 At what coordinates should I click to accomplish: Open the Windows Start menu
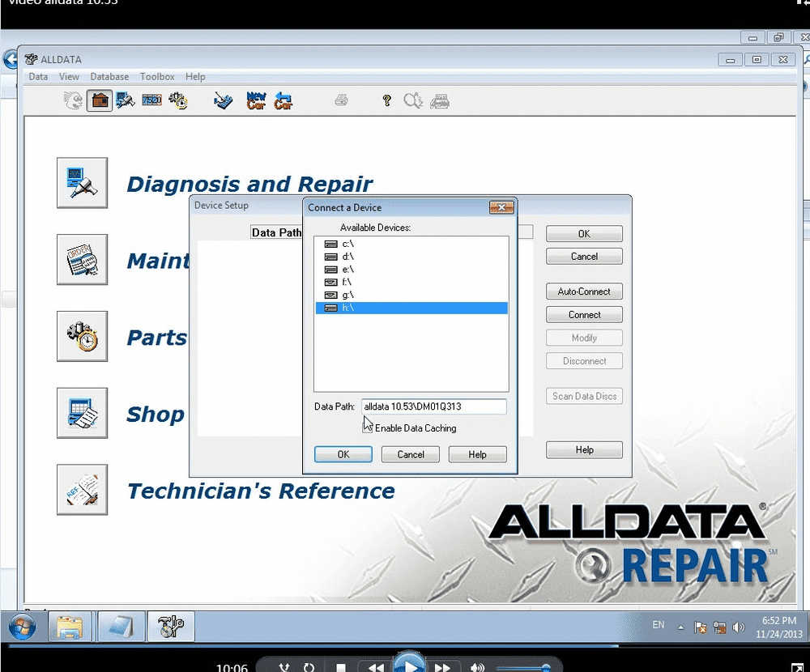(x=22, y=627)
